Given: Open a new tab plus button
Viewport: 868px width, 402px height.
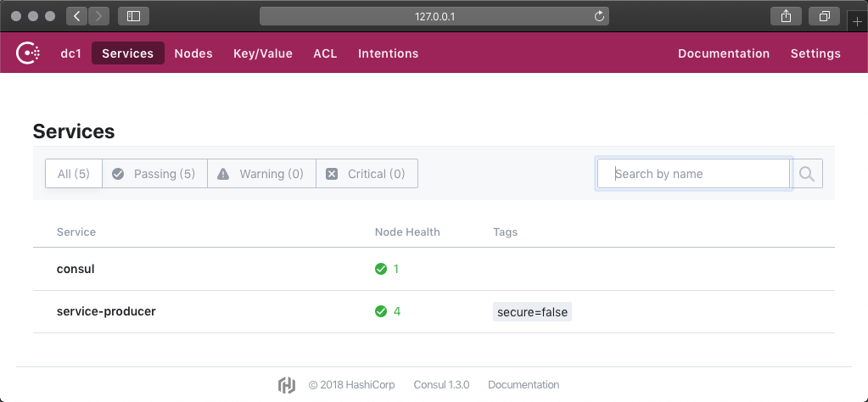Looking at the screenshot, I should click(856, 21).
